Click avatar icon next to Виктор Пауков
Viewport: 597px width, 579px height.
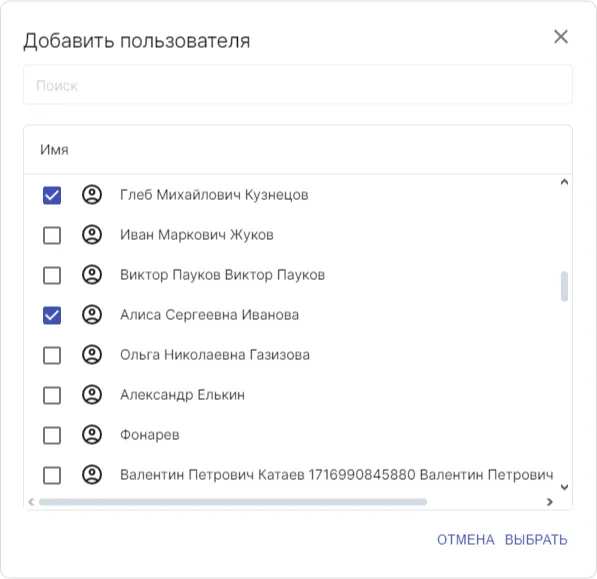coord(92,274)
